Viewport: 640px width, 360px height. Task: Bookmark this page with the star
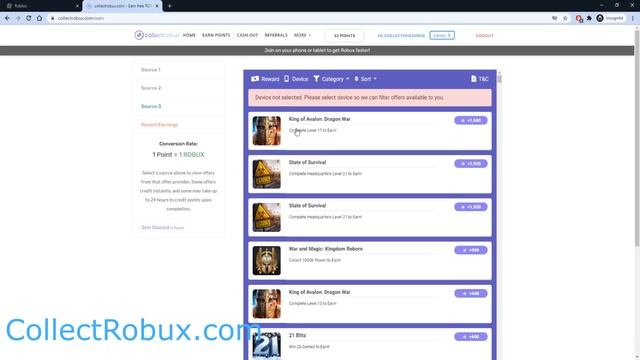565,18
